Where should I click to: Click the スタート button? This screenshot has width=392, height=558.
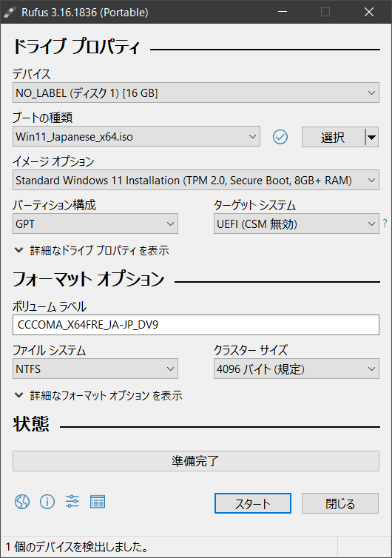click(253, 503)
